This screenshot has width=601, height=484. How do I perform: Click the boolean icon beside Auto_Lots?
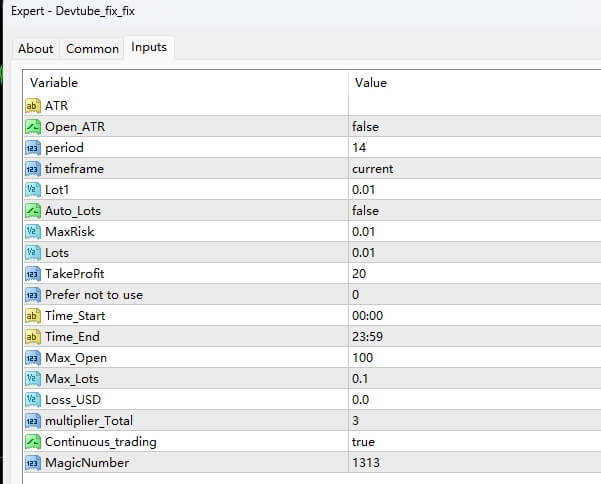pyautogui.click(x=32, y=210)
